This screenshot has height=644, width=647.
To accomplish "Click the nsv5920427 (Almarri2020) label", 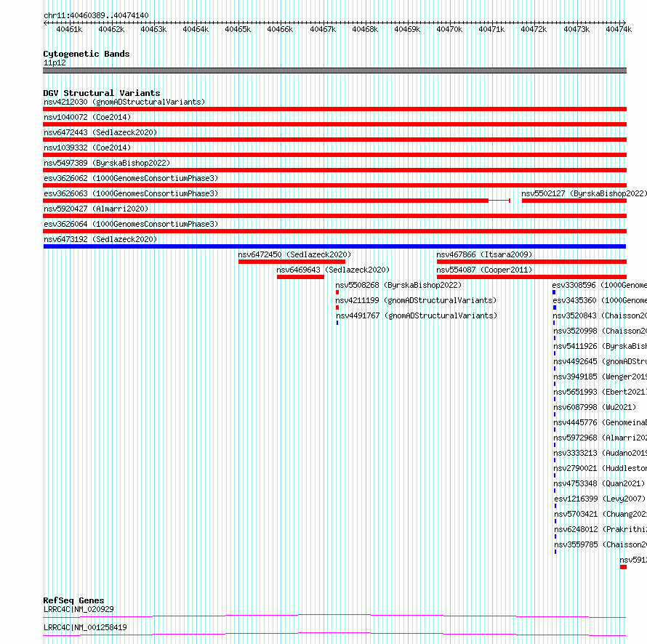I will (x=96, y=209).
